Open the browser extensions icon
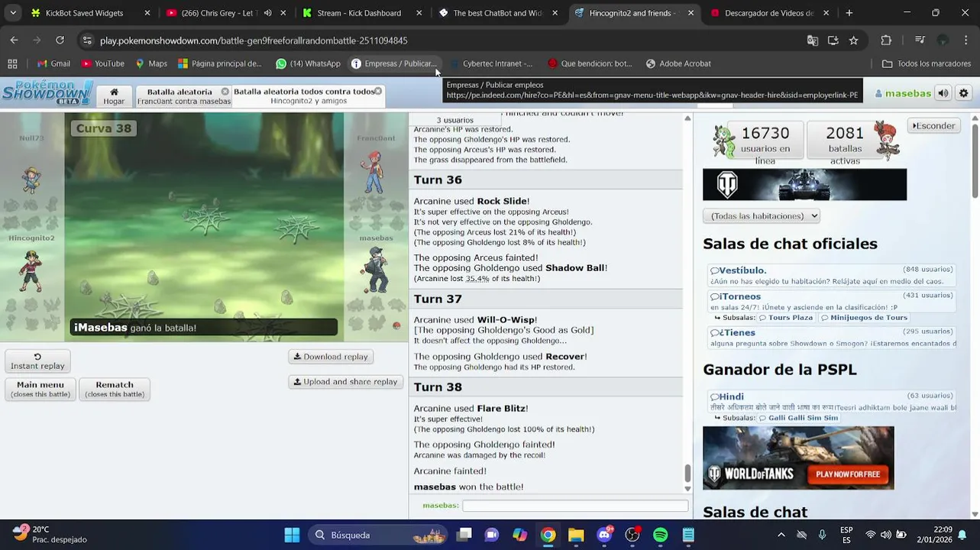This screenshot has width=980, height=550. point(886,40)
